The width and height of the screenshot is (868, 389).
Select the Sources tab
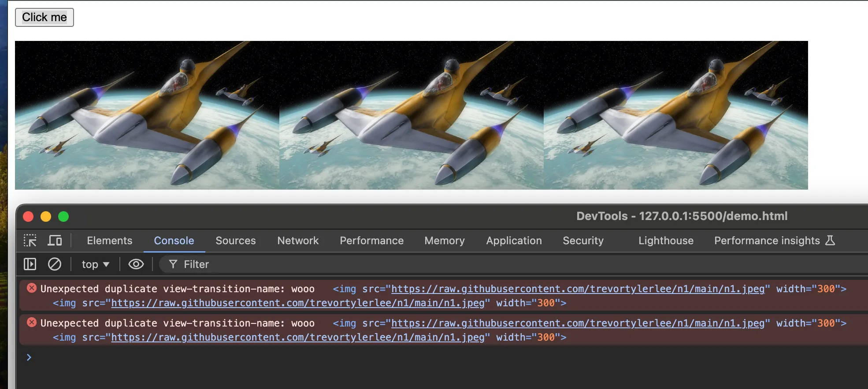tap(235, 241)
